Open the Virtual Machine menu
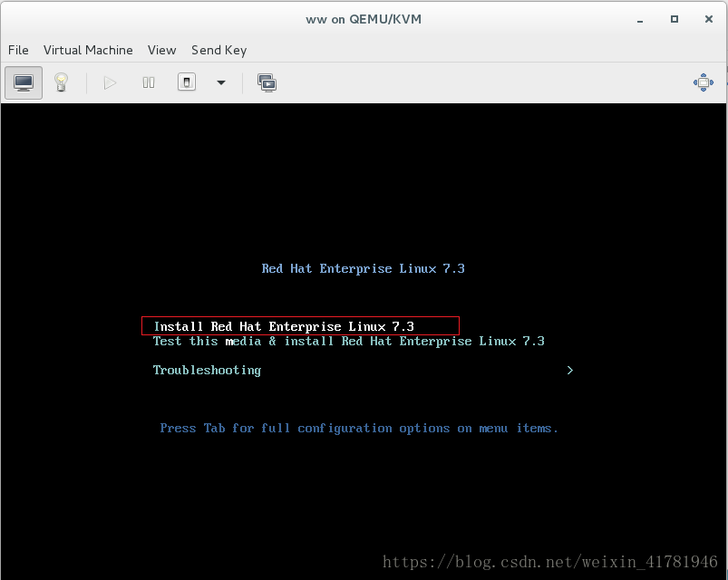The width and height of the screenshot is (728, 580). 88,50
